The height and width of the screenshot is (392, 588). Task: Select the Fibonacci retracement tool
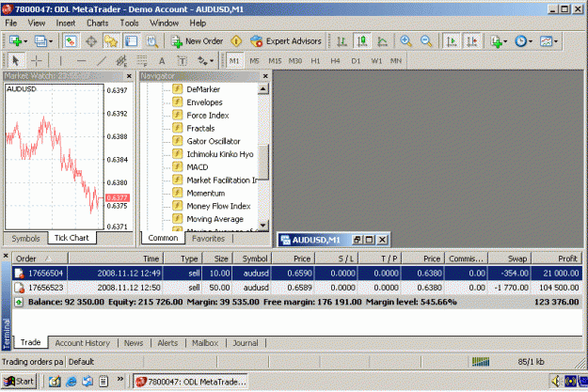click(x=142, y=61)
